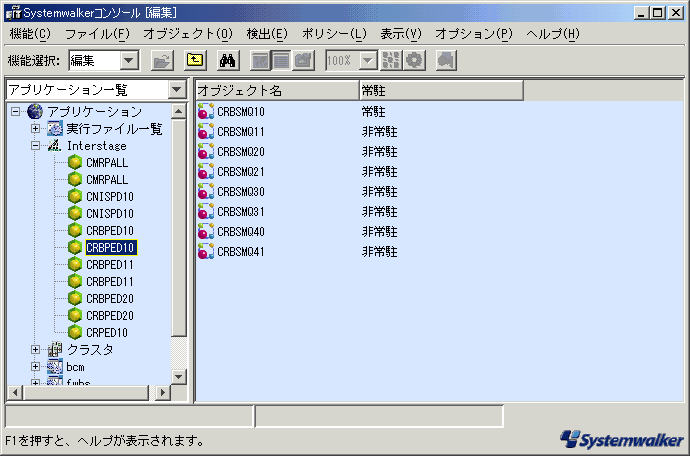Screen dimensions: 690x456
Task: Open the ポリシー(L) menu
Action: click(334, 34)
